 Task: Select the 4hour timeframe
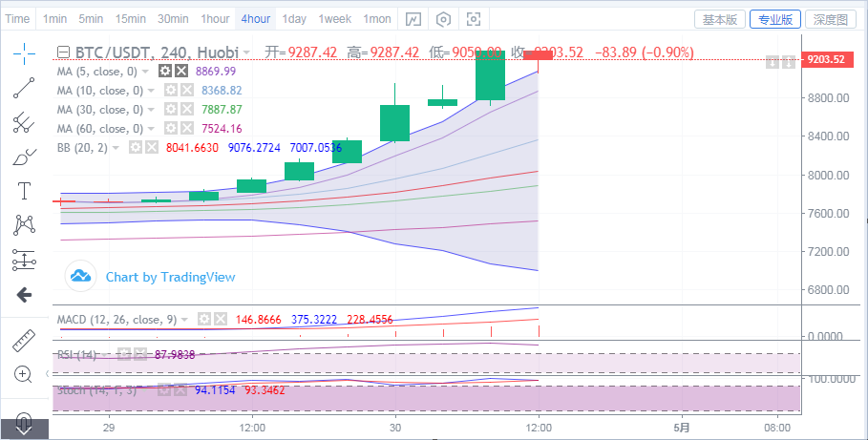(256, 19)
